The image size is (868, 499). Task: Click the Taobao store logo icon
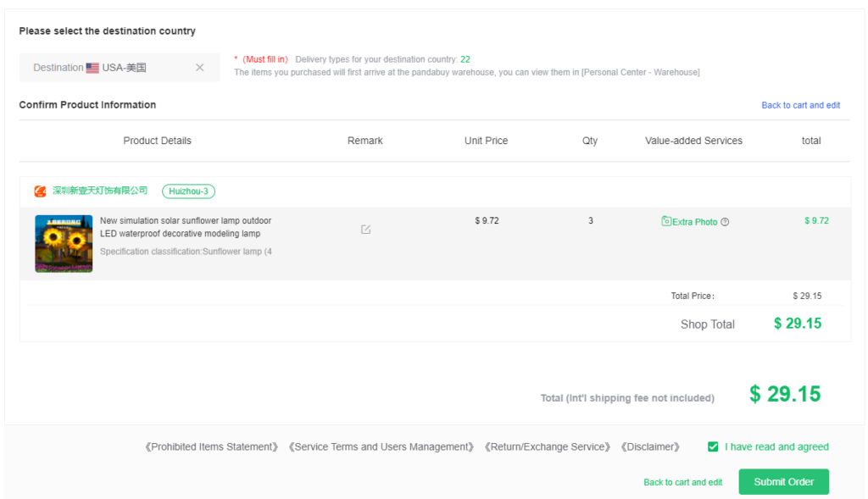point(39,191)
